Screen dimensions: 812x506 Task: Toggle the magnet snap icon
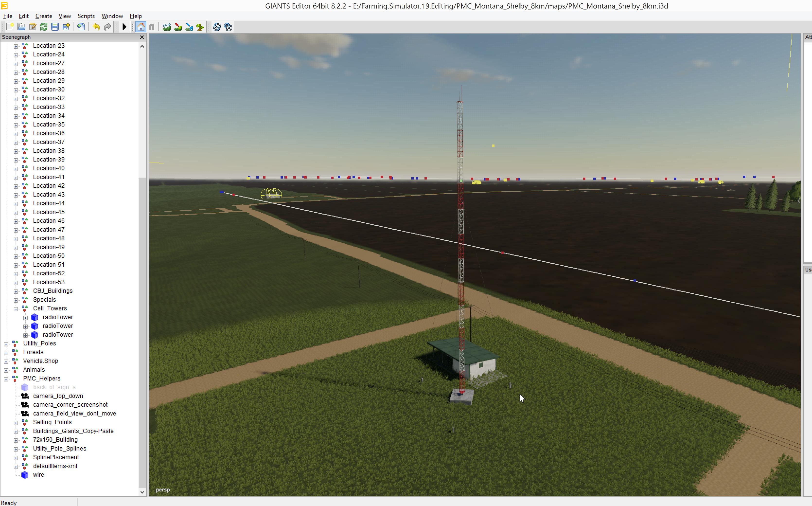pos(152,27)
